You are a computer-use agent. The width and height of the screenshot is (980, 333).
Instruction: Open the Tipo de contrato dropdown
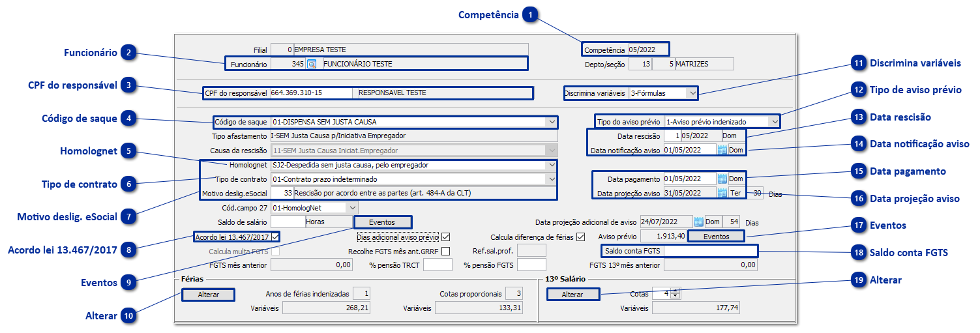point(552,179)
